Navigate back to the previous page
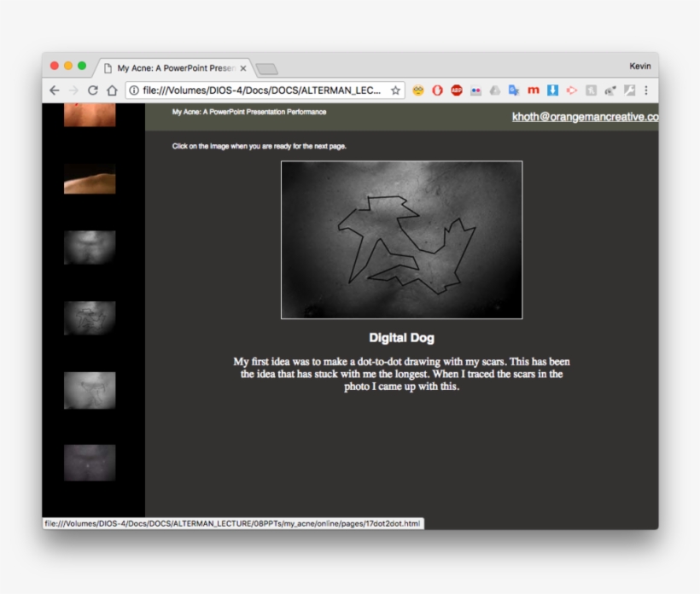The width and height of the screenshot is (700, 594). pos(55,90)
